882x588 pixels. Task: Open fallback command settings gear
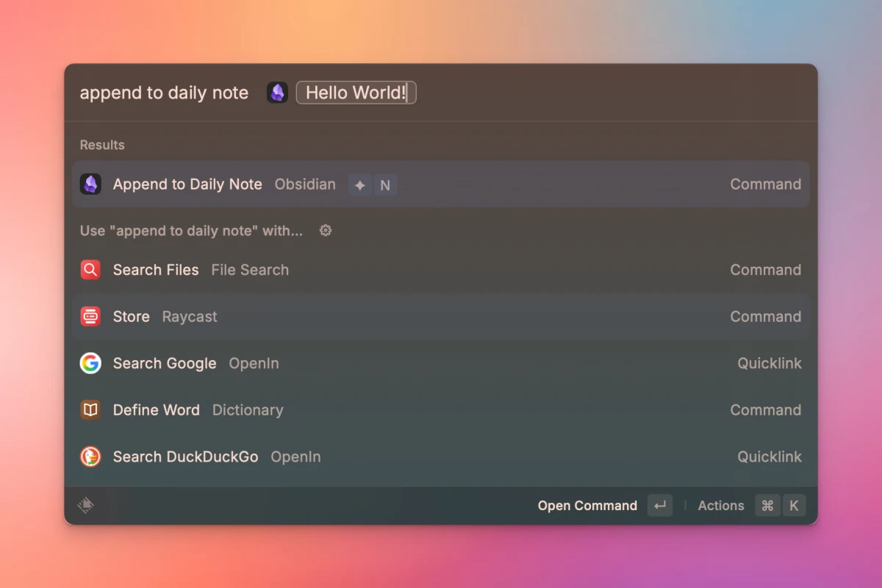326,231
